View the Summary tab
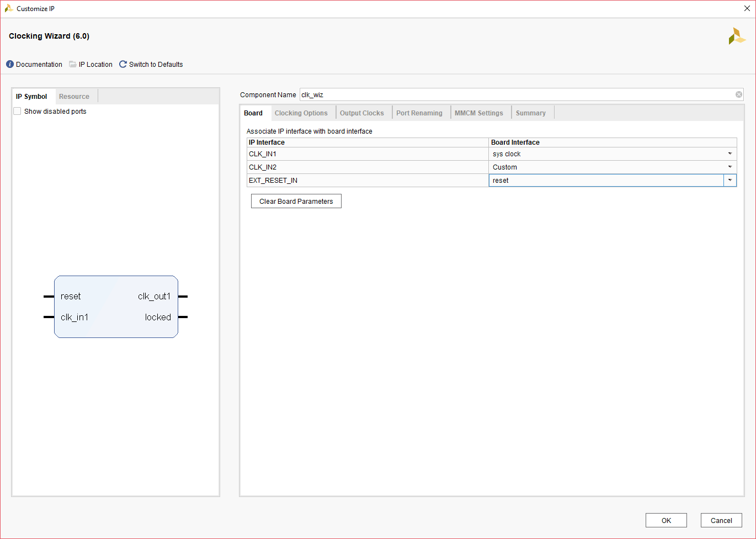This screenshot has width=756, height=539. [530, 113]
